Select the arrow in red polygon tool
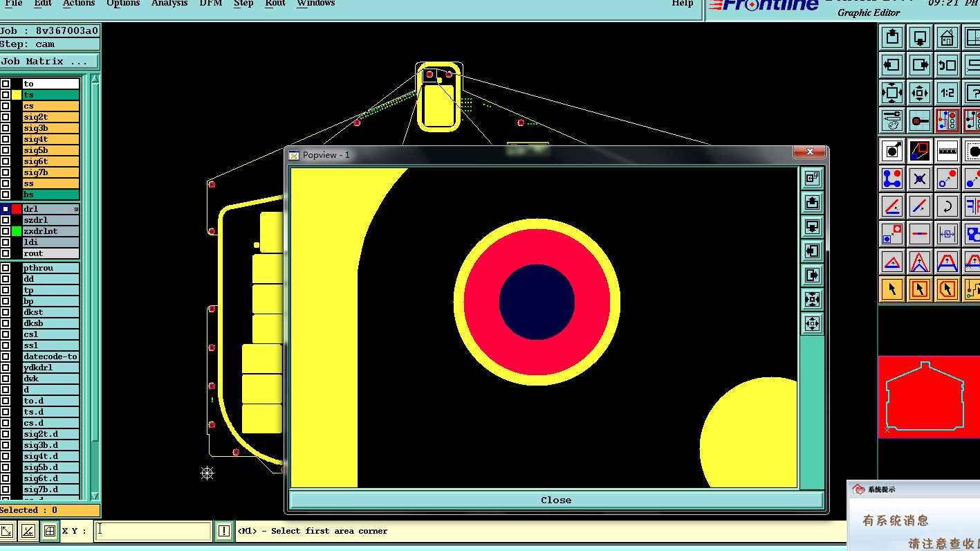 [947, 289]
